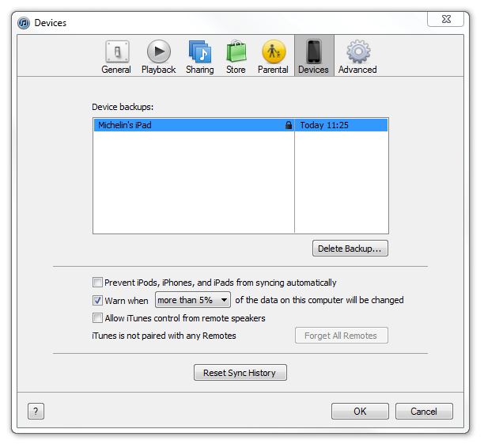Click the lock icon on Michelin's iPad backup

click(x=289, y=125)
